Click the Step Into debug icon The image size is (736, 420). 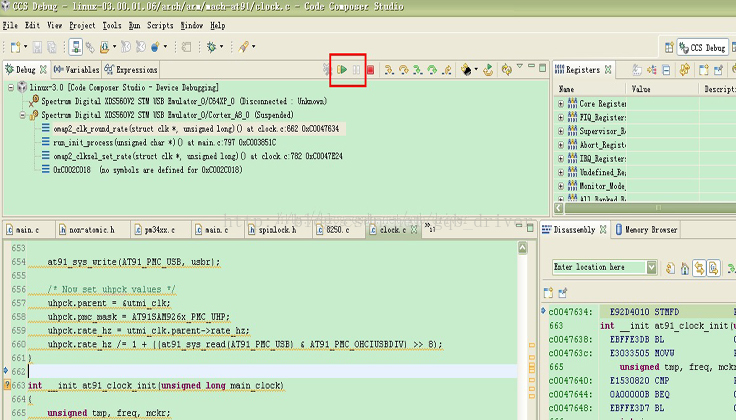click(389, 70)
